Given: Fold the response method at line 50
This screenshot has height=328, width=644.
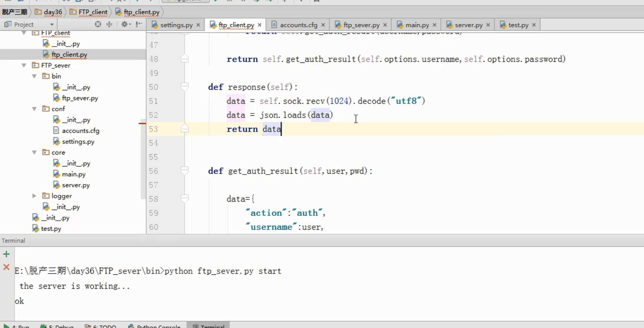Looking at the screenshot, I should coord(185,87).
